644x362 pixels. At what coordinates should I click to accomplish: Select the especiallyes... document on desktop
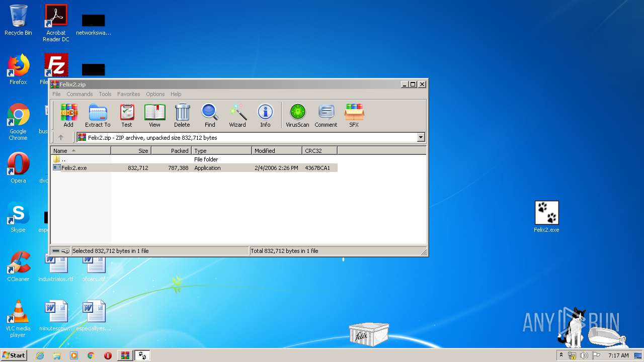click(x=94, y=316)
